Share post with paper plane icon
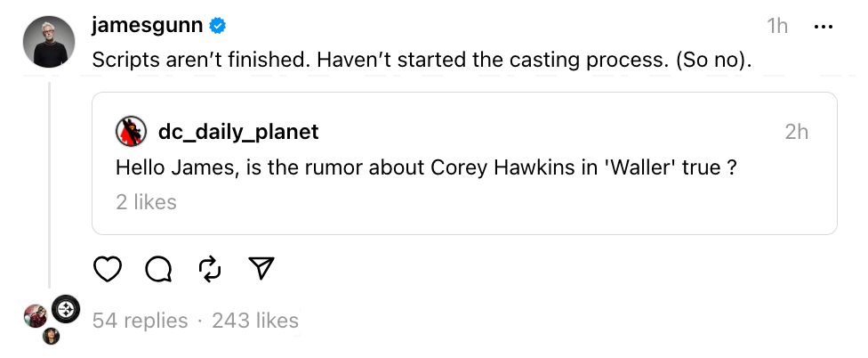Viewport: 868px width, 358px height. pos(261,268)
